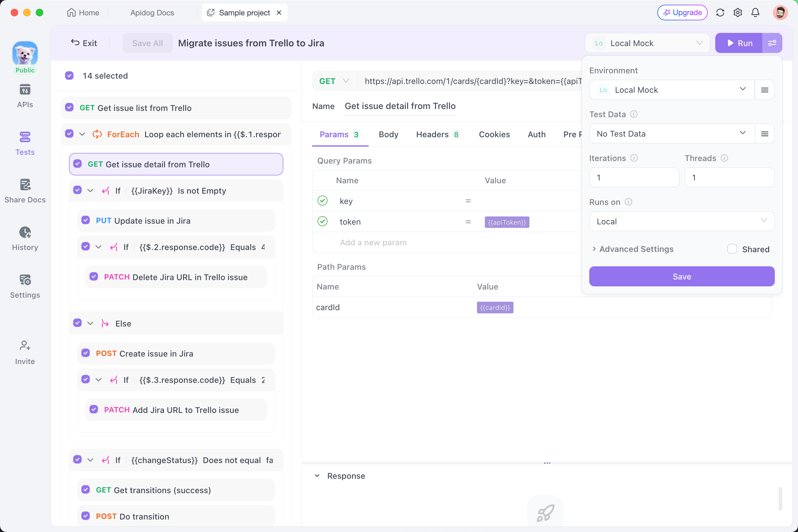The width and height of the screenshot is (798, 532).
Task: Expand Advanced Settings
Action: (x=633, y=249)
